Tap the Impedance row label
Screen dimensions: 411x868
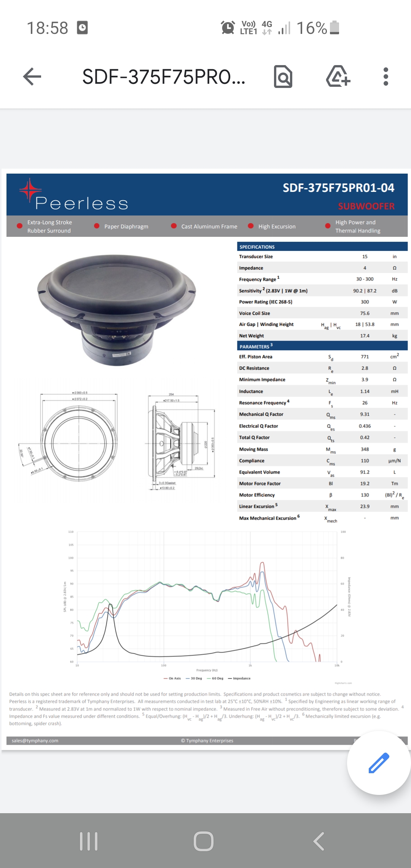pos(251,268)
